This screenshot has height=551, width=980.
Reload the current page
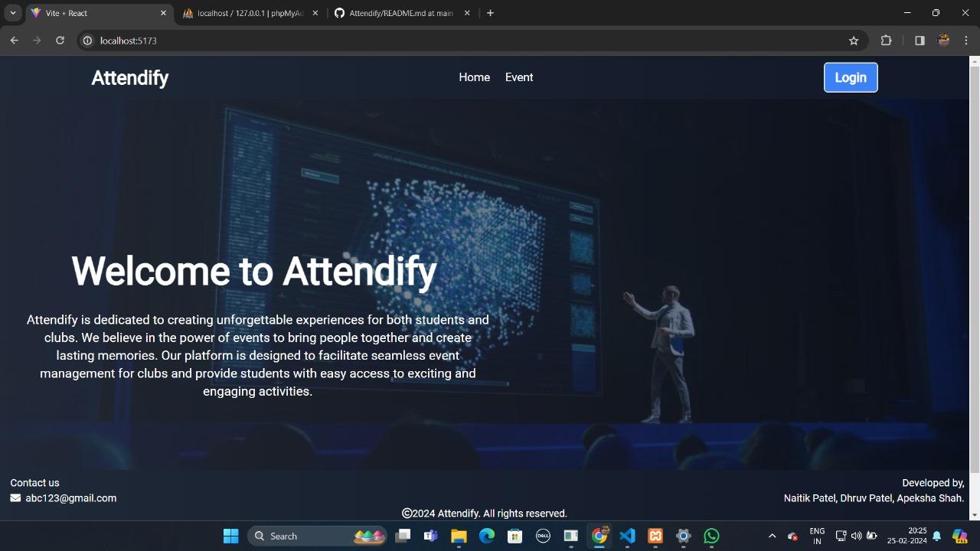click(x=60, y=41)
